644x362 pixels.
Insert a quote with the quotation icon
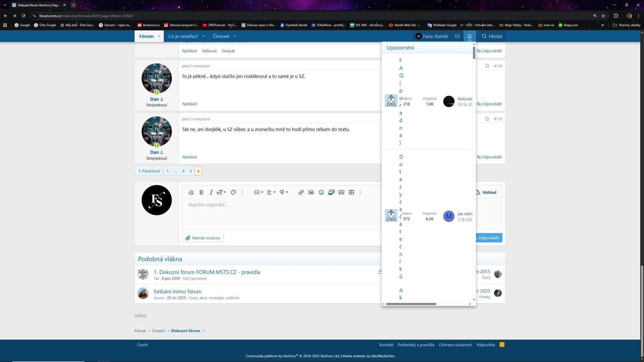point(341,192)
